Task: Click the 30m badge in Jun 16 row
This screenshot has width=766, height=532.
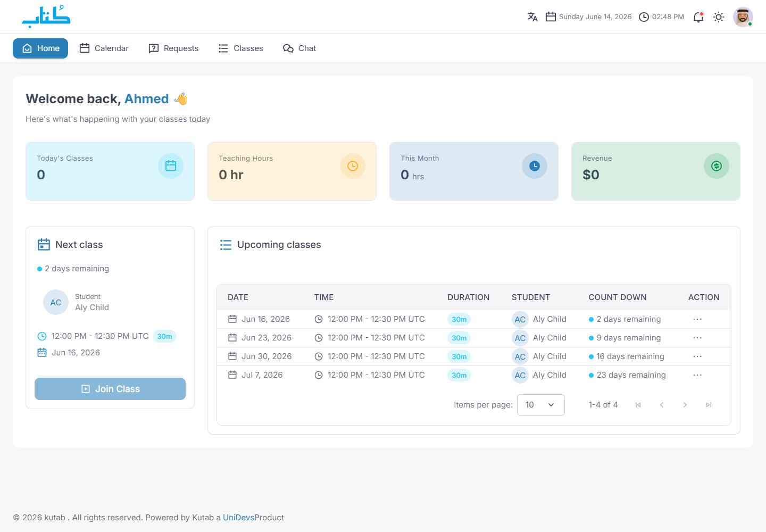Action: click(x=459, y=319)
